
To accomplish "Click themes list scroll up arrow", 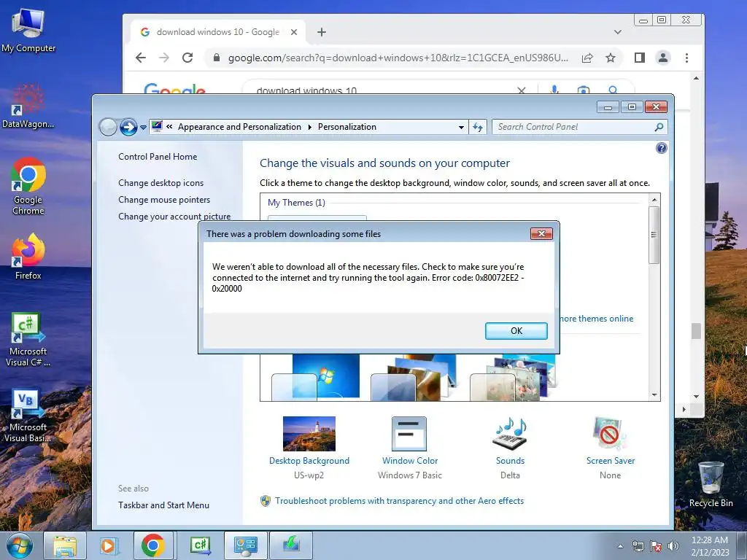I will click(x=654, y=200).
